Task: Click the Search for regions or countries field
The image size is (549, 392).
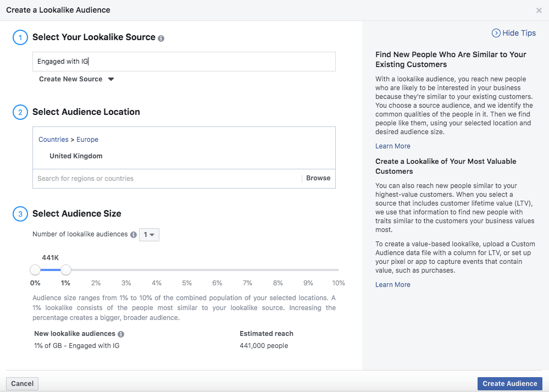Action: click(165, 179)
